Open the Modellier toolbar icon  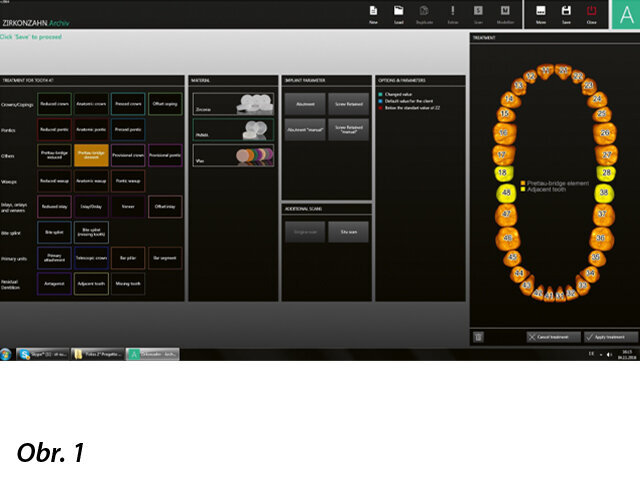[505, 12]
